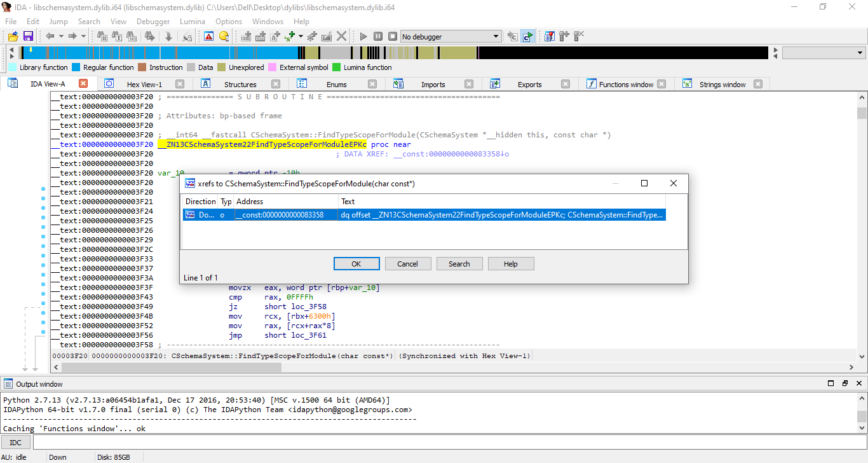Click the asterisk array icon in toolbar

coord(311,36)
